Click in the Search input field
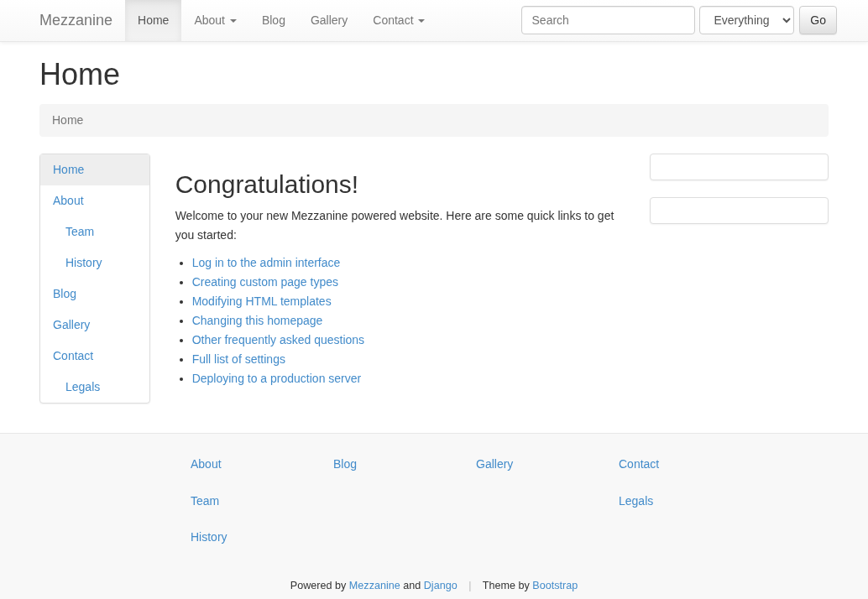This screenshot has width=868, height=599. click(x=607, y=20)
